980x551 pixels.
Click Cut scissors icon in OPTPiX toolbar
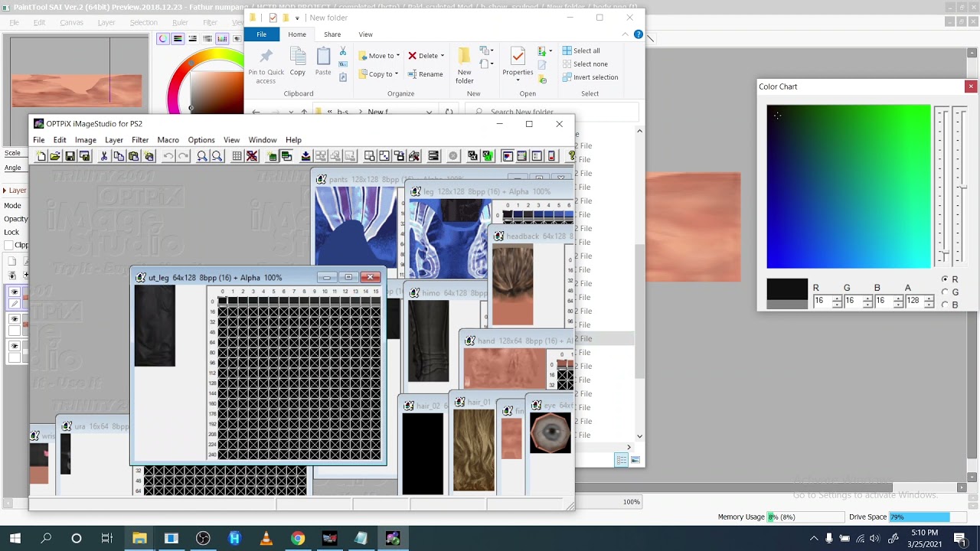click(104, 156)
